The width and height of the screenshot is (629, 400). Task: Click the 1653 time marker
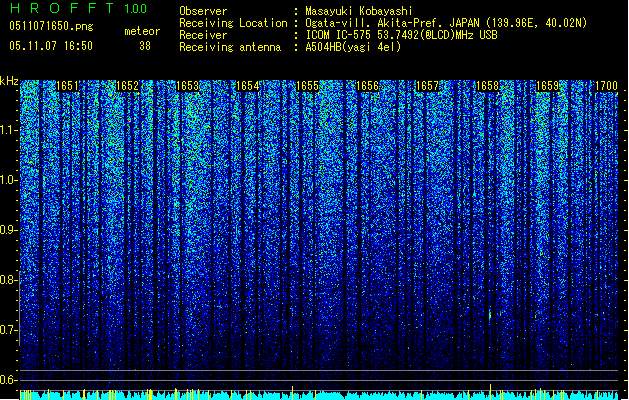tap(187, 86)
